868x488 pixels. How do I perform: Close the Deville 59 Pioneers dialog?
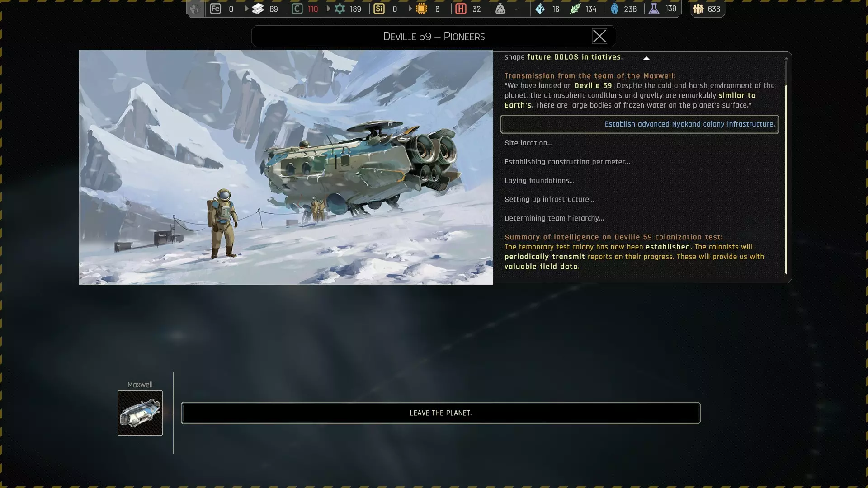point(599,36)
